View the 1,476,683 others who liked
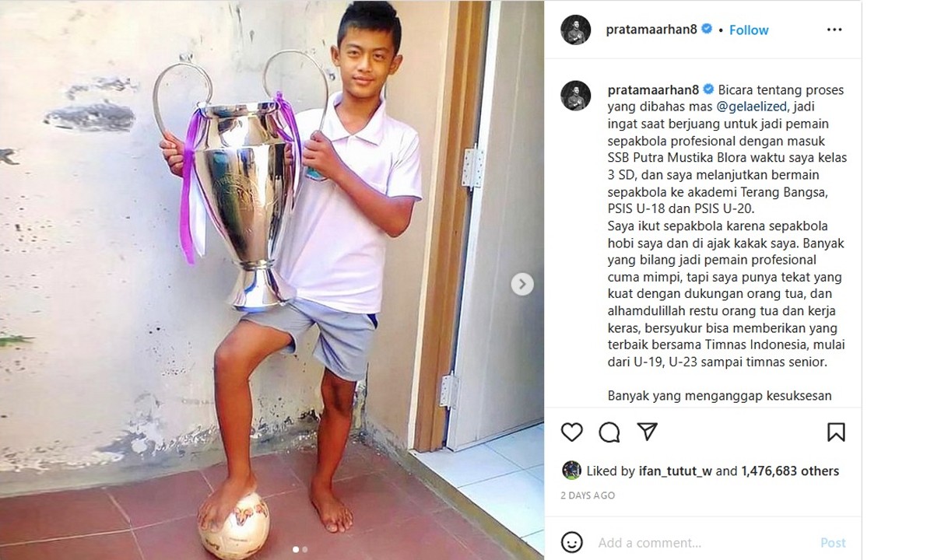934x560 pixels. click(x=790, y=471)
